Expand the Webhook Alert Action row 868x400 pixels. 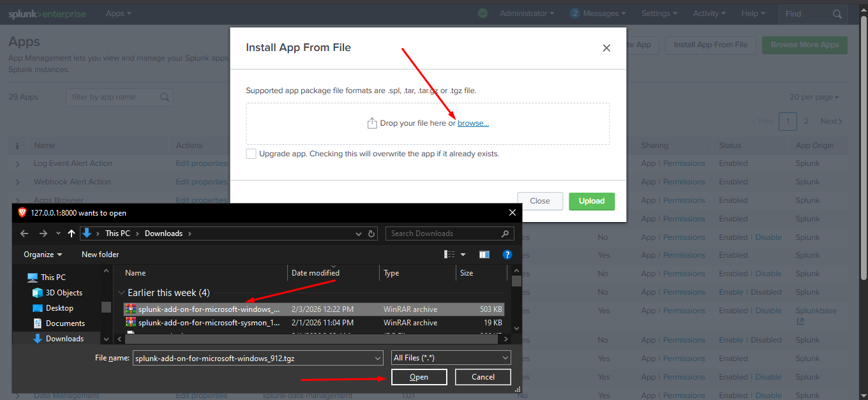(x=17, y=182)
